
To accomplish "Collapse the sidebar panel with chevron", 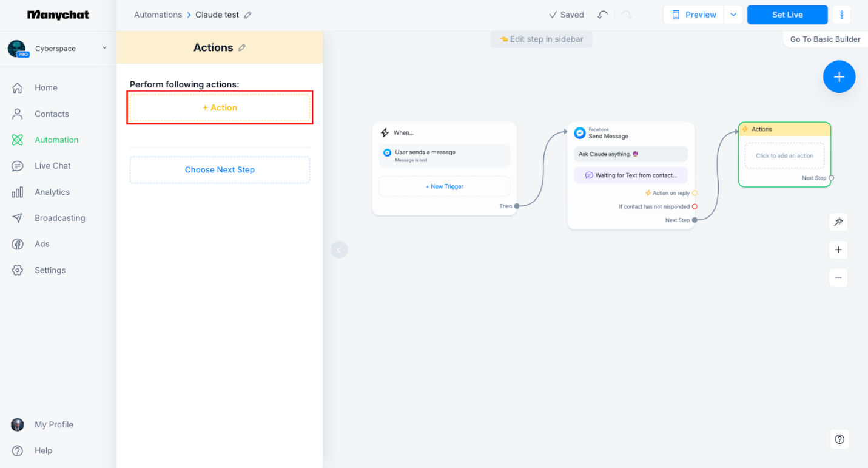I will pos(339,249).
